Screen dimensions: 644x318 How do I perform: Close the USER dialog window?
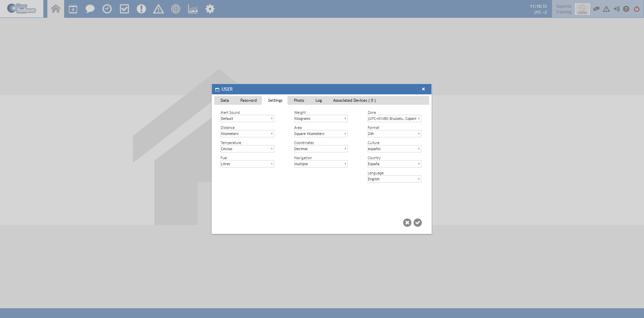(423, 89)
